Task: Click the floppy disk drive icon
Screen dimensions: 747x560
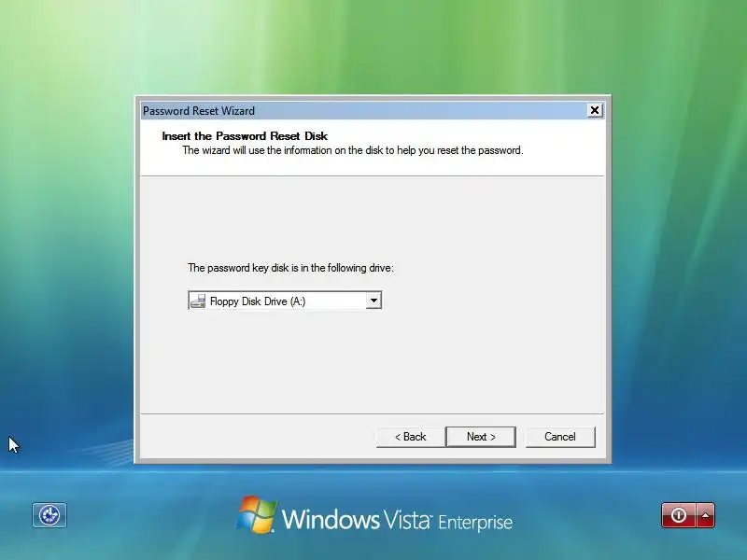Action: point(198,301)
